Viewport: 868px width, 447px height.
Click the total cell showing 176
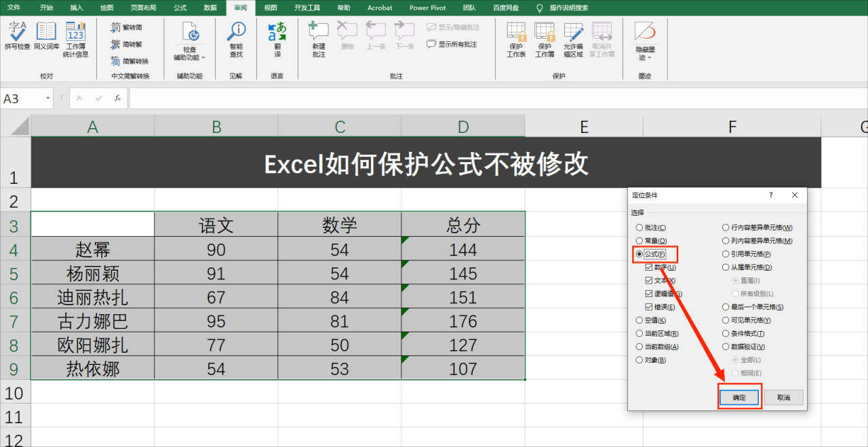click(x=463, y=321)
